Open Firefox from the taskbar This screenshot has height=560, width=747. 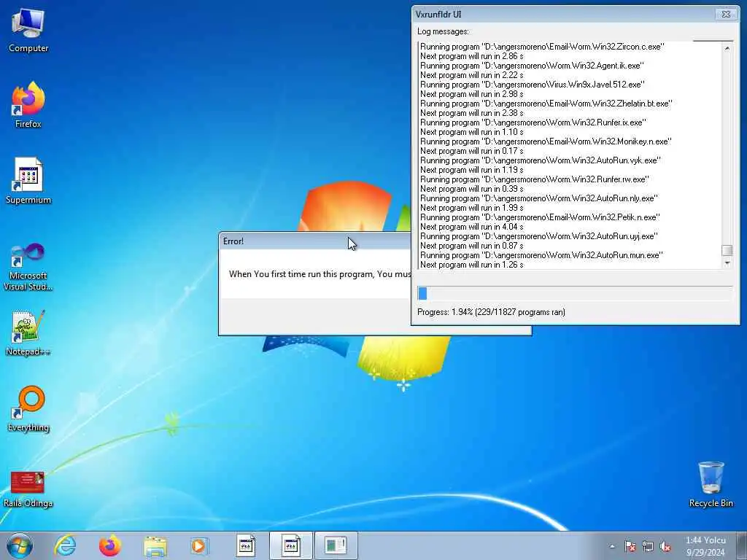[x=110, y=545]
